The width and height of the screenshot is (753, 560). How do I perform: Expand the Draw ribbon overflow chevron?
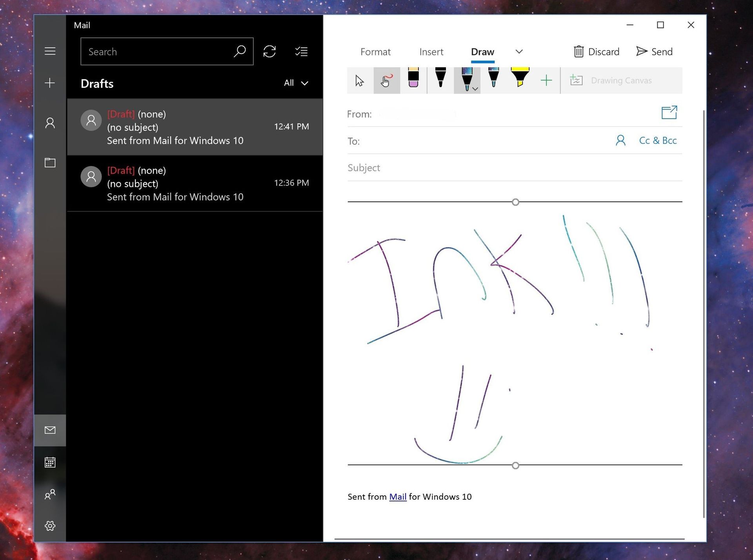pos(519,51)
